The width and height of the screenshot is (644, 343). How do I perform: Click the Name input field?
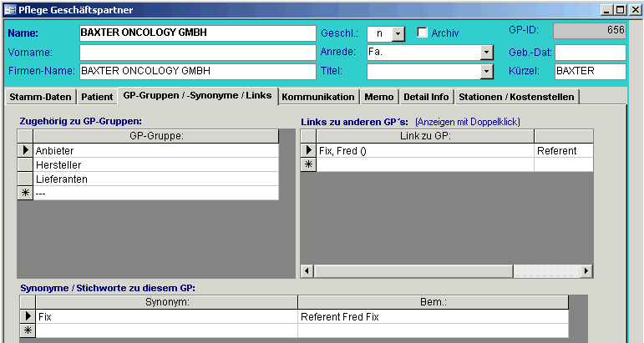(198, 33)
